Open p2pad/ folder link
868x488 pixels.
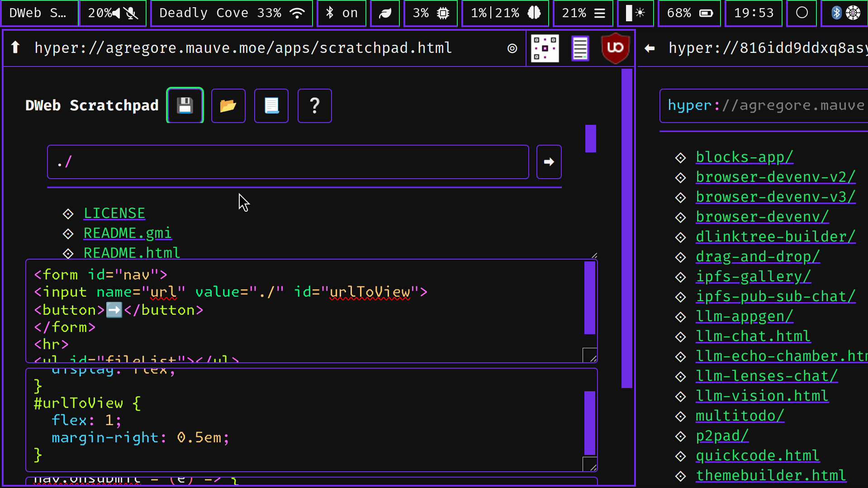click(x=722, y=436)
